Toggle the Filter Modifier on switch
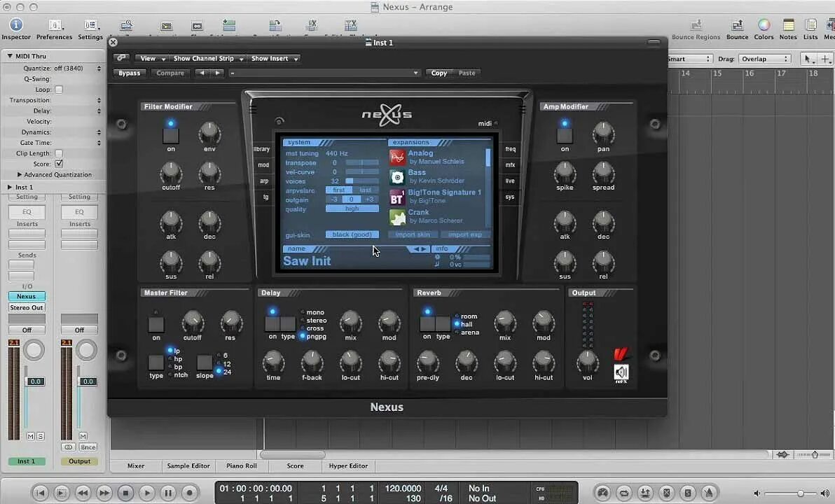The width and height of the screenshot is (835, 504). click(171, 136)
